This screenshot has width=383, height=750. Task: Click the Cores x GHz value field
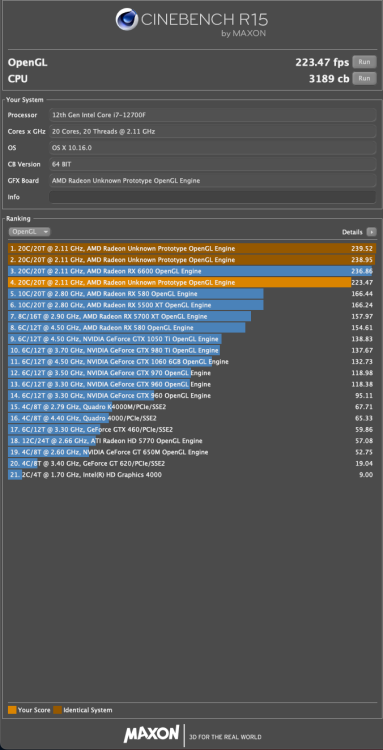click(212, 132)
